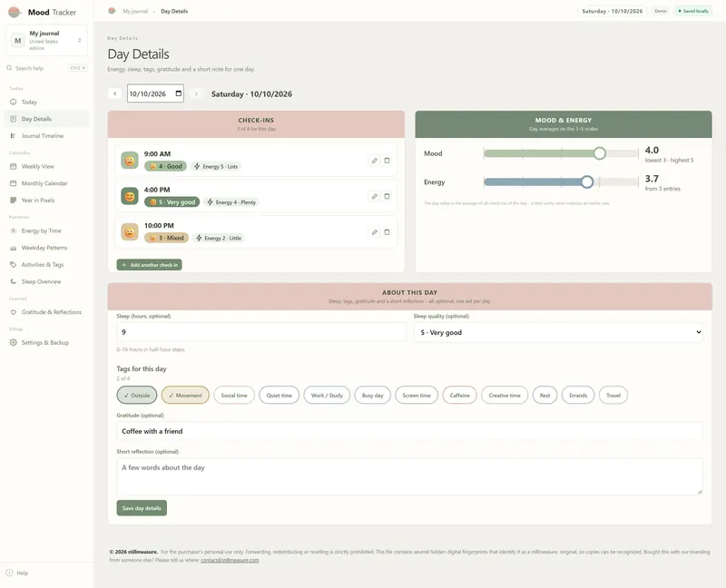The height and width of the screenshot is (588, 726).
Task: Click the Gratitude input field
Action: [410, 431]
